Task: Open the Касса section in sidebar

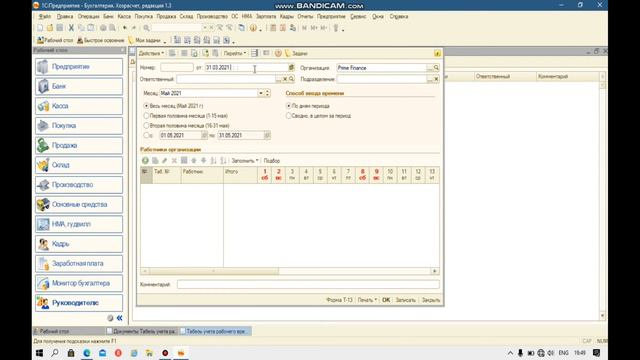Action: point(79,106)
